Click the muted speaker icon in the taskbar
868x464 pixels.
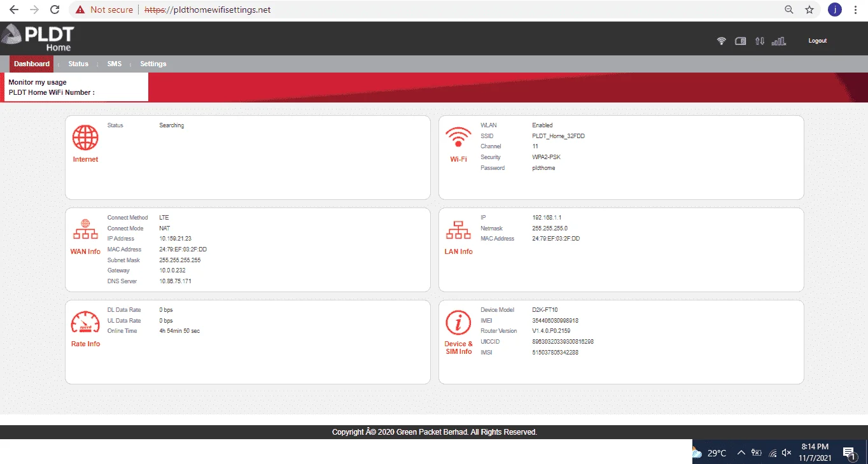787,453
